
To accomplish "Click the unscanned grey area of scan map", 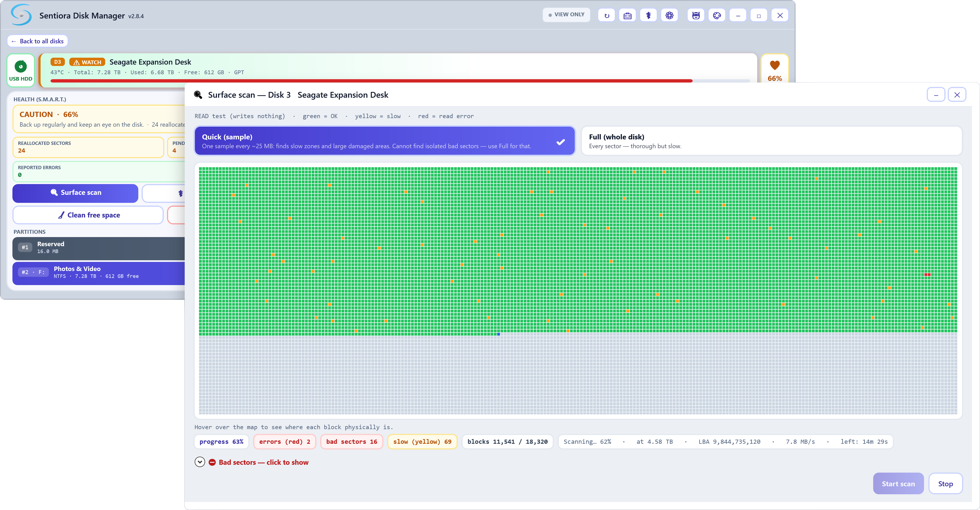I will point(578,375).
